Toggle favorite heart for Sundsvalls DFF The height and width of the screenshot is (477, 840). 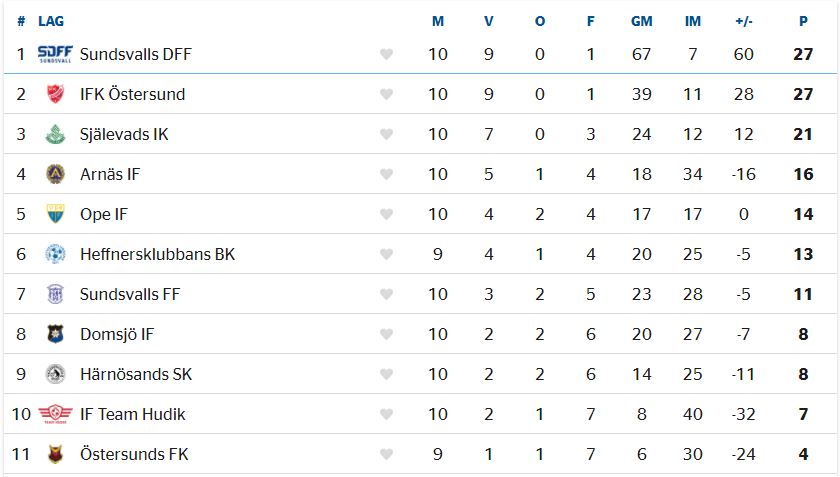coord(386,54)
